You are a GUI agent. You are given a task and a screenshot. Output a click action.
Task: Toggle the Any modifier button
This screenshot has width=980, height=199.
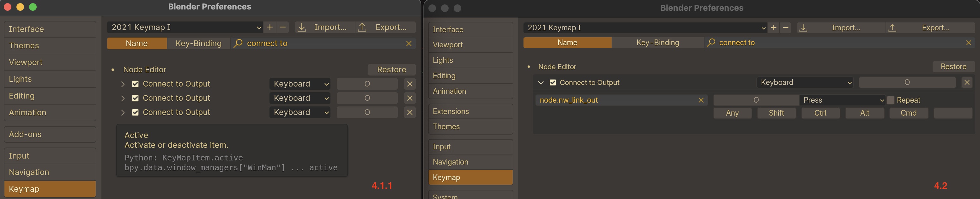(x=732, y=113)
